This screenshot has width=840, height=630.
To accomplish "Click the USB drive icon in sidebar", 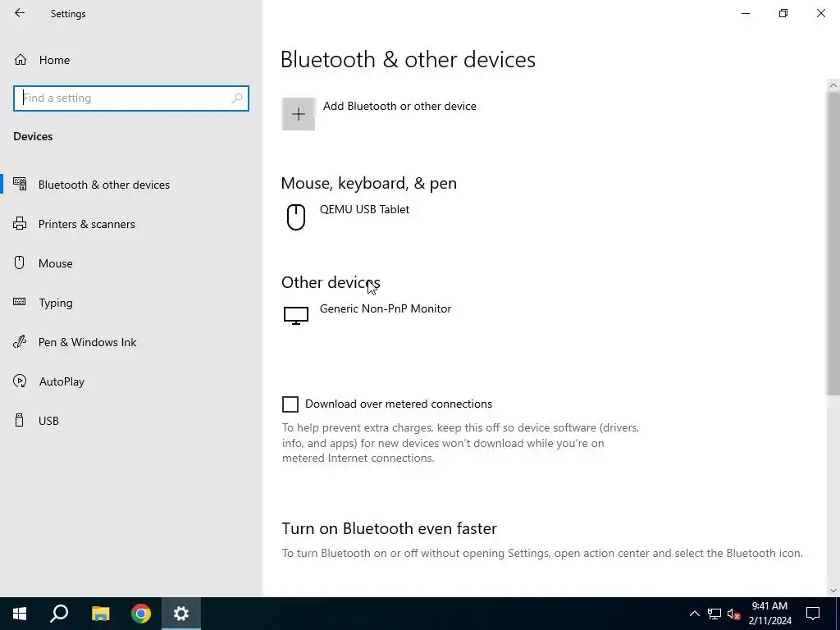I will point(20,420).
